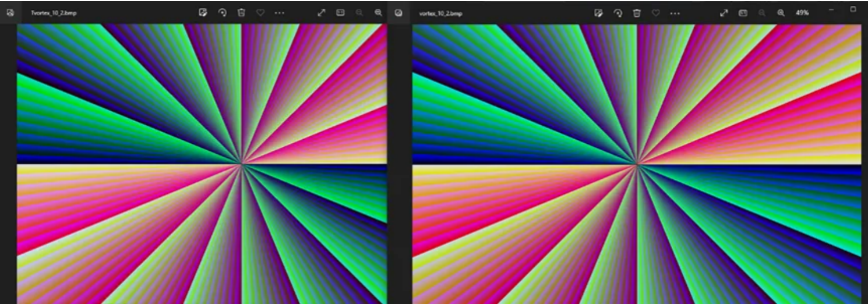Click Actual size icon in Tvortex_10_2.bmp window

340,13
